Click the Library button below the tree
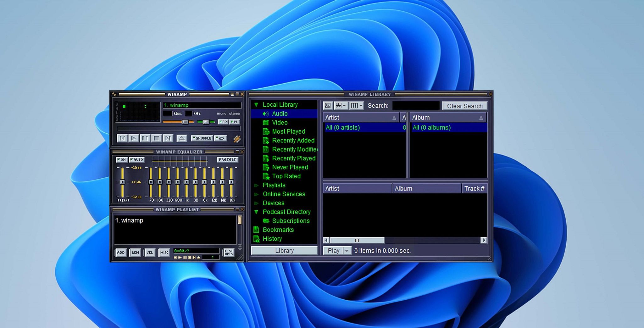 click(x=284, y=251)
